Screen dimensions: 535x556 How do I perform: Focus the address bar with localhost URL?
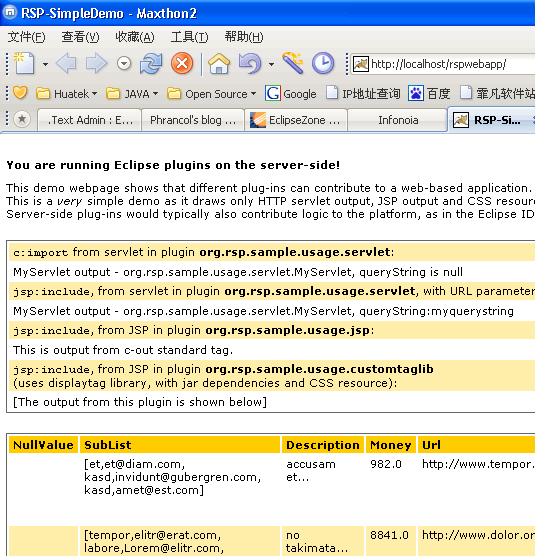[x=443, y=64]
